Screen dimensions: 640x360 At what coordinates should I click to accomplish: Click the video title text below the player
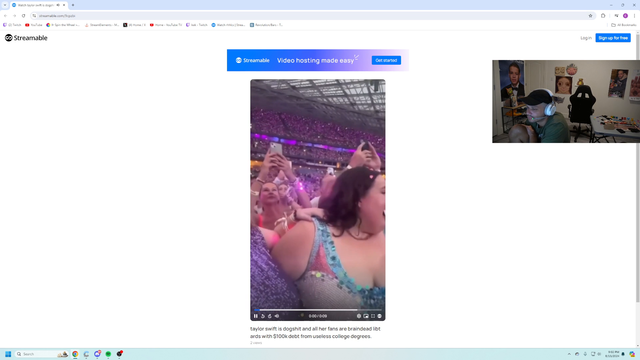pos(315,332)
